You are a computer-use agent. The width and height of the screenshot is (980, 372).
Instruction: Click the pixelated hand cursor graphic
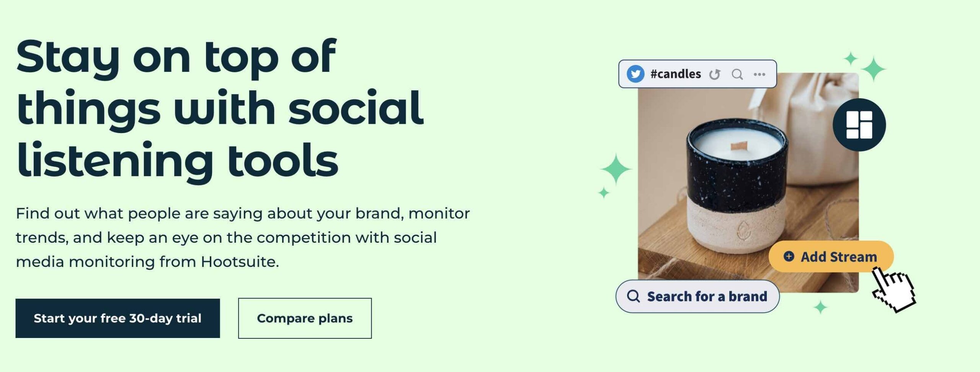[x=894, y=289]
